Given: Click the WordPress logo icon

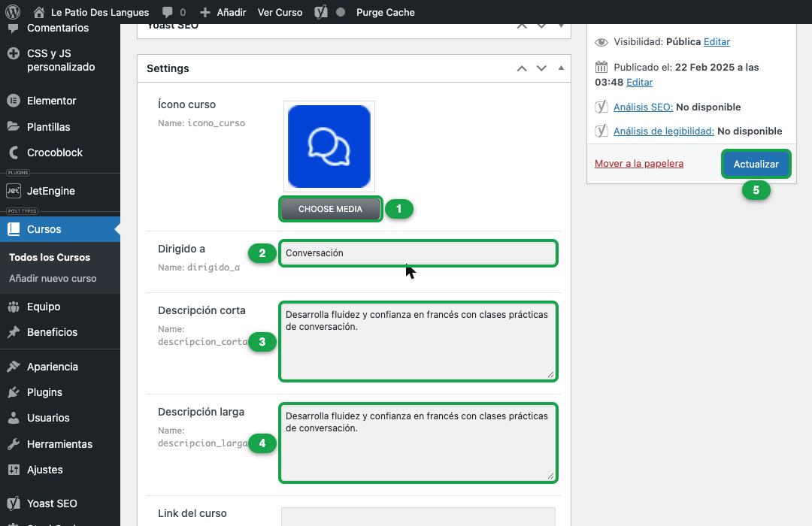Looking at the screenshot, I should pos(13,12).
